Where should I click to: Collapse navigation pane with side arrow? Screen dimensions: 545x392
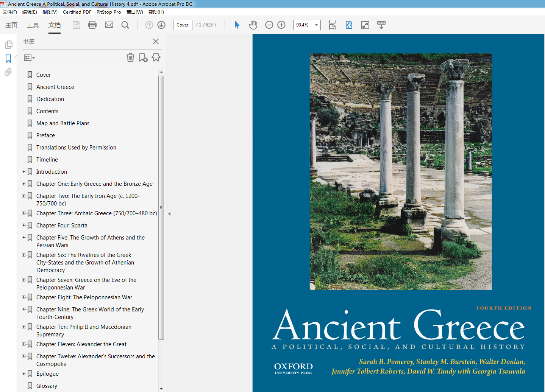tap(169, 214)
